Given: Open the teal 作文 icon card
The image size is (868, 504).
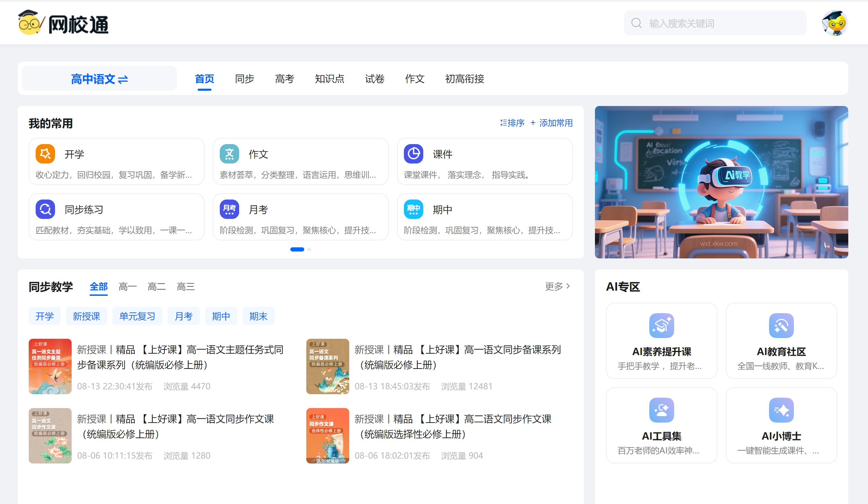Looking at the screenshot, I should point(229,154).
